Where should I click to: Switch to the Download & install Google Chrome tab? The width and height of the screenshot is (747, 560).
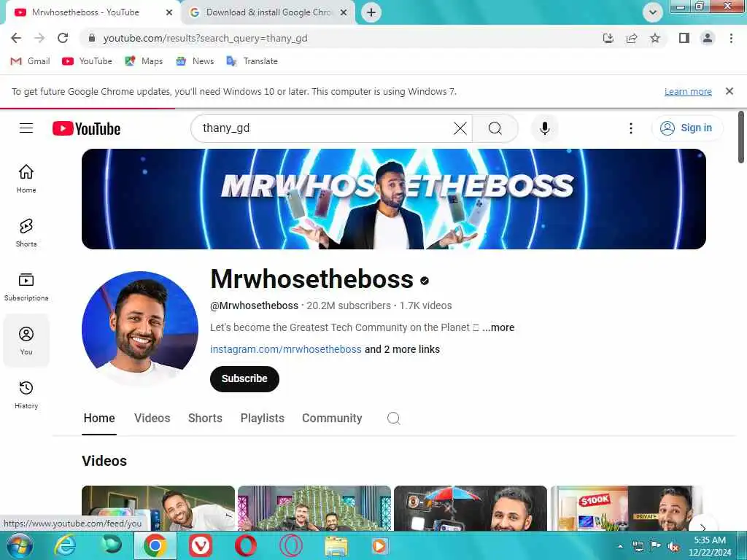[268, 12]
